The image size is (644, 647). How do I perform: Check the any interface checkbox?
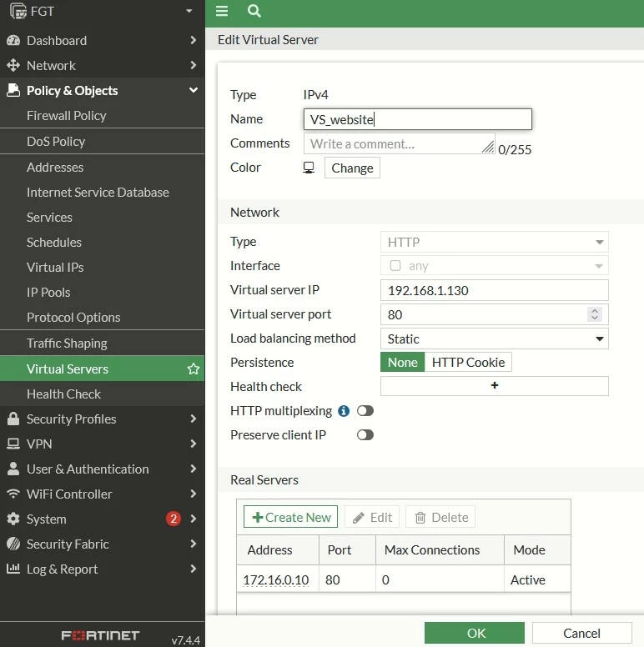click(395, 265)
